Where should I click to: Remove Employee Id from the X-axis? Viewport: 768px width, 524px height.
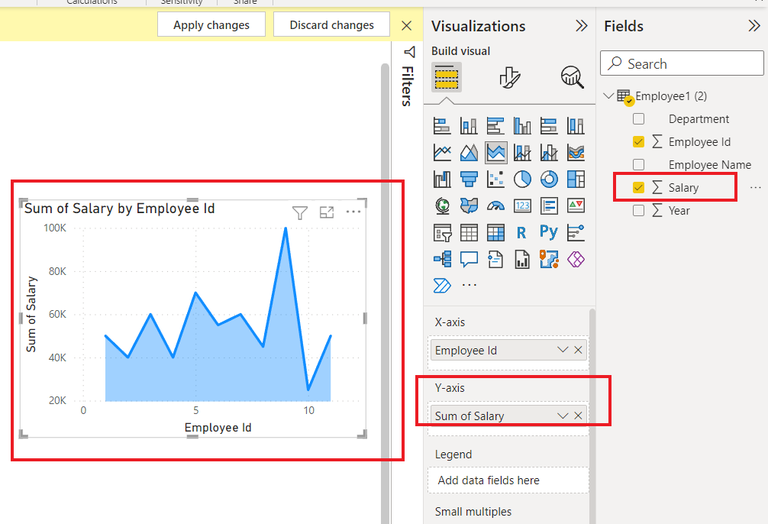[578, 350]
